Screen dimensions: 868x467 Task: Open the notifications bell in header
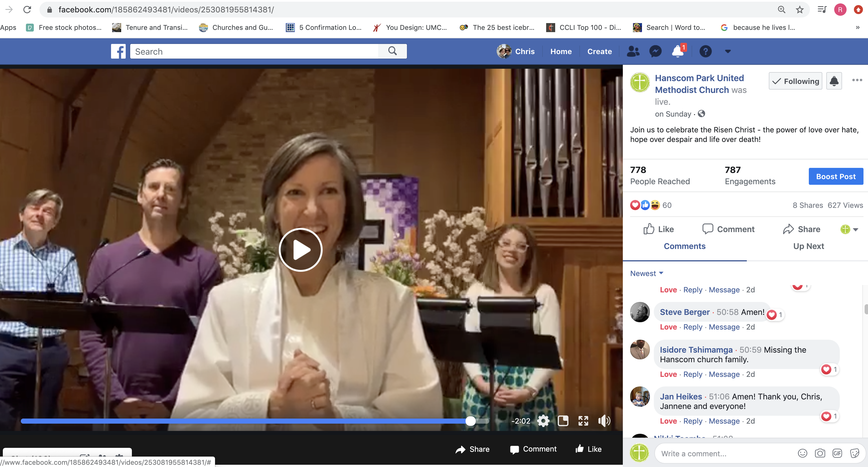tap(678, 52)
